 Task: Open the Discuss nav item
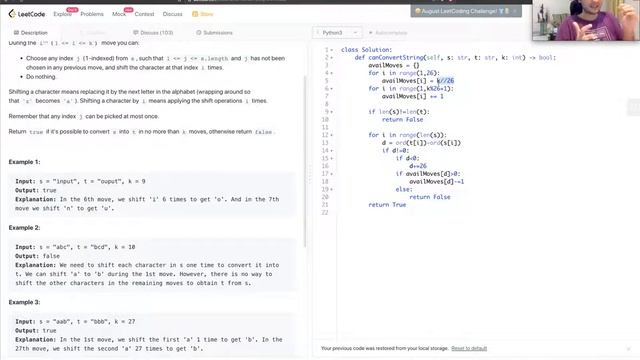point(173,14)
